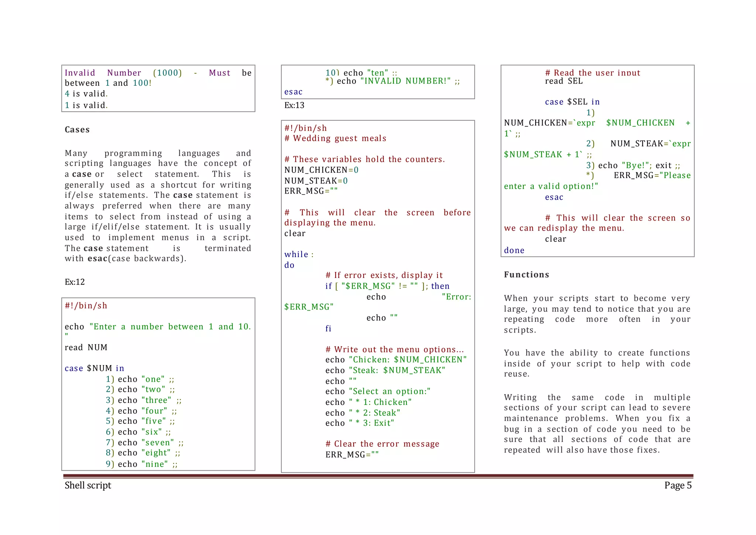Click the 'done' keyword ending the loop
The image size is (756, 535).
tap(514, 251)
